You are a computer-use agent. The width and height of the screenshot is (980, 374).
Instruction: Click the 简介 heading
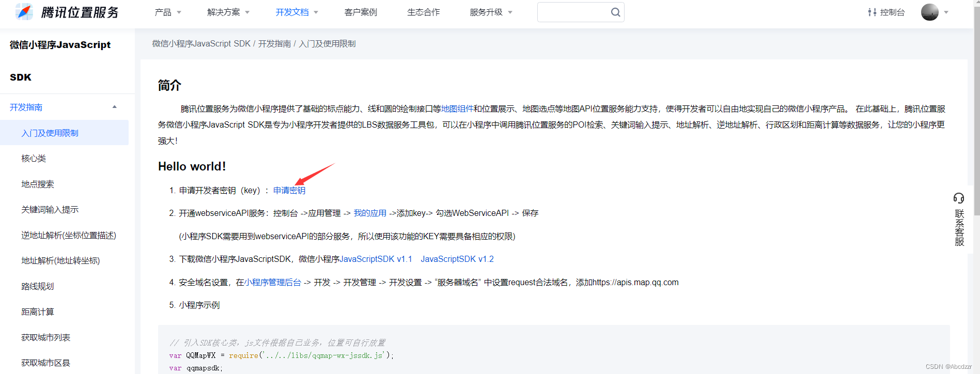pos(169,85)
